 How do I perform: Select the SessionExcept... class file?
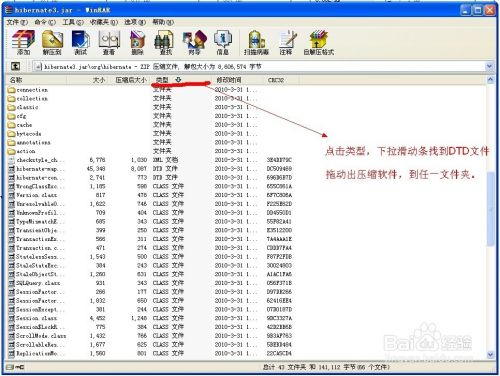(150, 309)
